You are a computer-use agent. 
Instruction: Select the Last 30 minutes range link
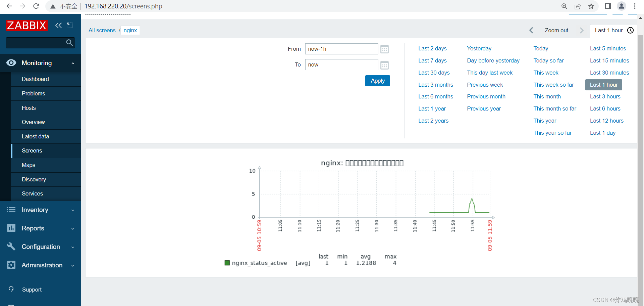[609, 73]
